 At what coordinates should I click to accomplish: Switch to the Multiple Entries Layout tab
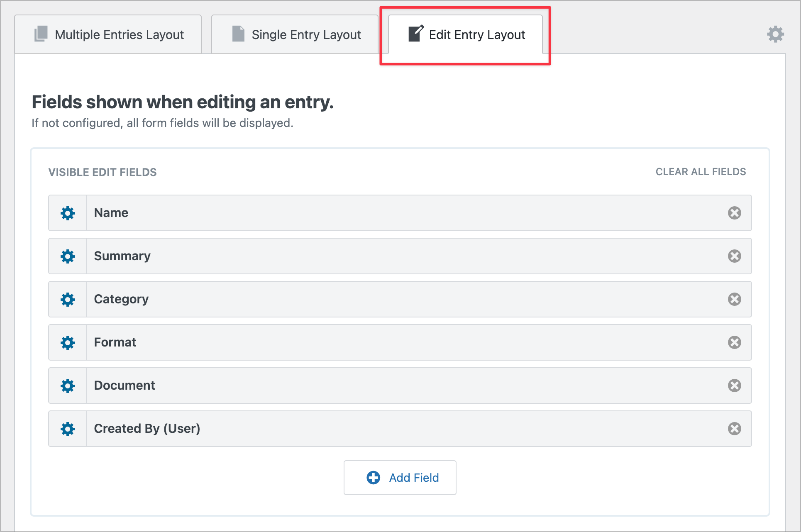click(109, 34)
